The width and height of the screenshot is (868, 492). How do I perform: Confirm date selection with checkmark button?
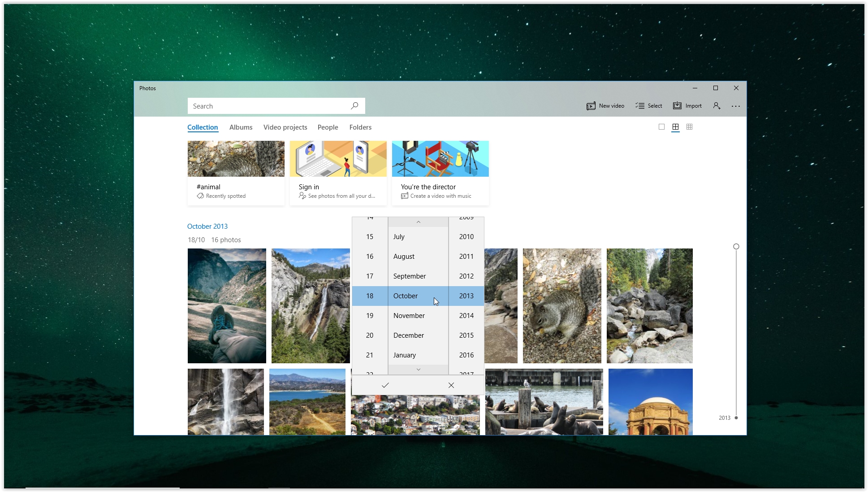pyautogui.click(x=385, y=385)
